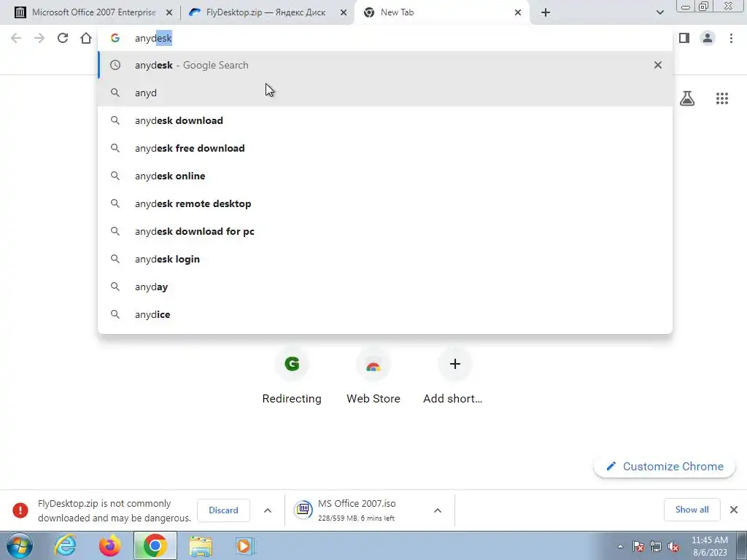The image size is (747, 560).
Task: Choose the 'anydice' suggestion
Action: pos(385,314)
